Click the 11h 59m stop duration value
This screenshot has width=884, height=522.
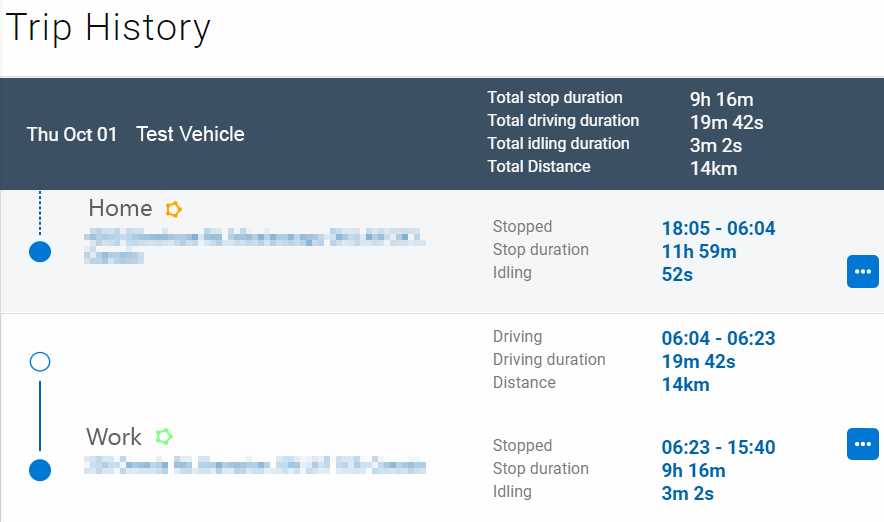click(x=699, y=252)
